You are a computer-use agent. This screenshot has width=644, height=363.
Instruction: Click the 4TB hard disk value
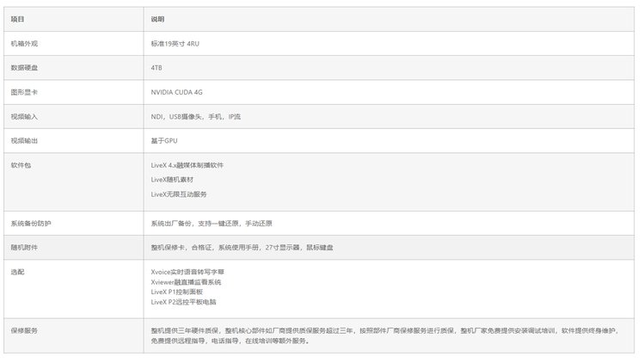point(156,67)
